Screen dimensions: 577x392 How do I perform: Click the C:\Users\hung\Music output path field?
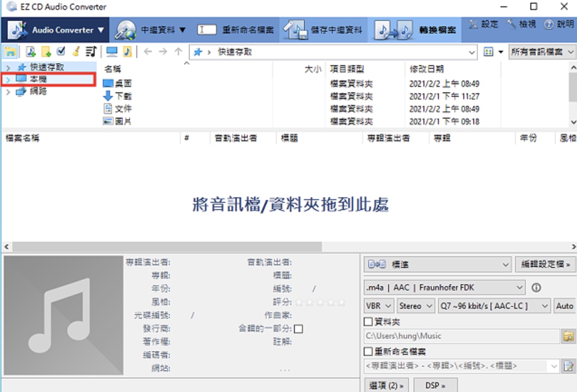point(462,336)
